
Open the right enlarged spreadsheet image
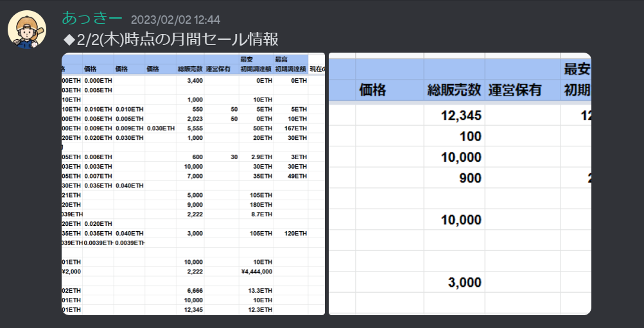point(460,184)
